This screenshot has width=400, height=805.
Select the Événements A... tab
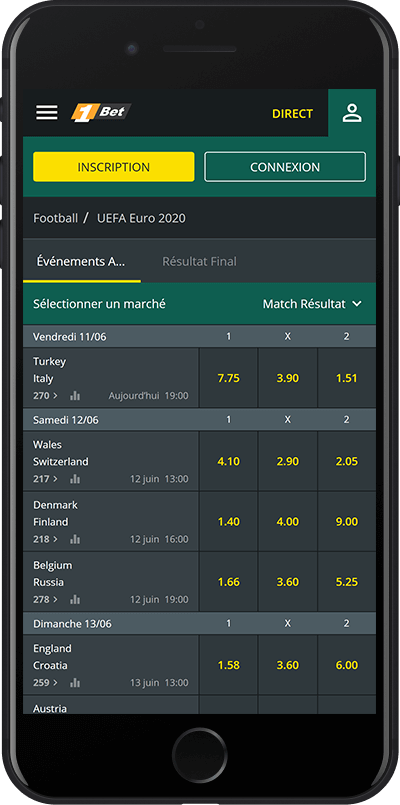[81, 261]
